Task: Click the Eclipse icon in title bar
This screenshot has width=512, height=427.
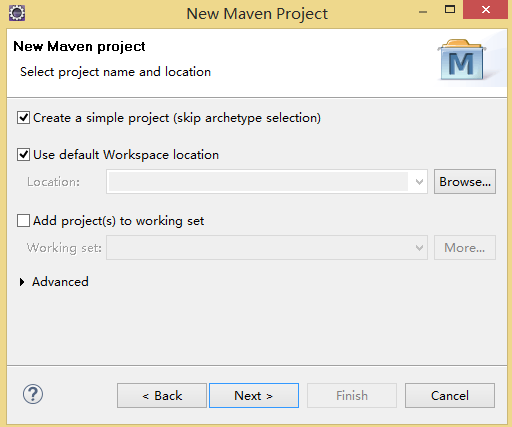Action: coord(17,13)
